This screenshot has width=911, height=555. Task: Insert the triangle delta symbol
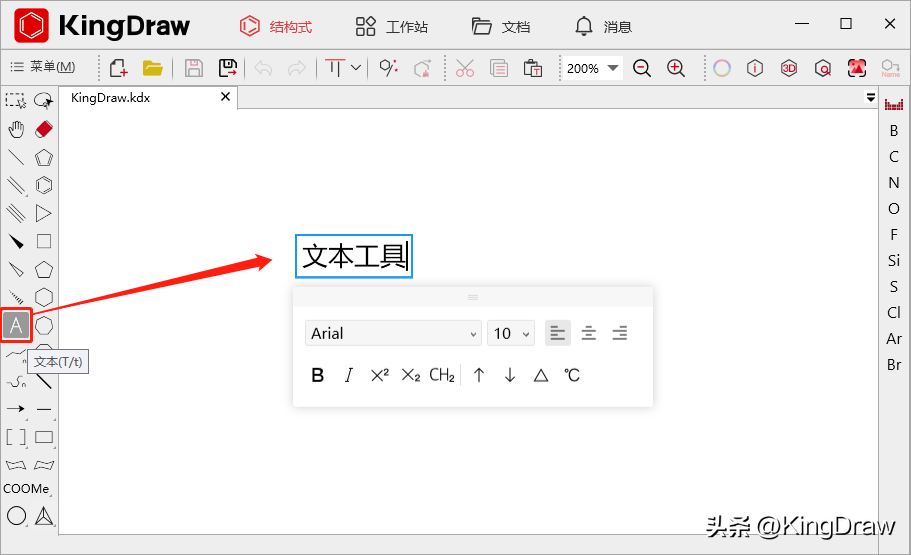pos(541,375)
